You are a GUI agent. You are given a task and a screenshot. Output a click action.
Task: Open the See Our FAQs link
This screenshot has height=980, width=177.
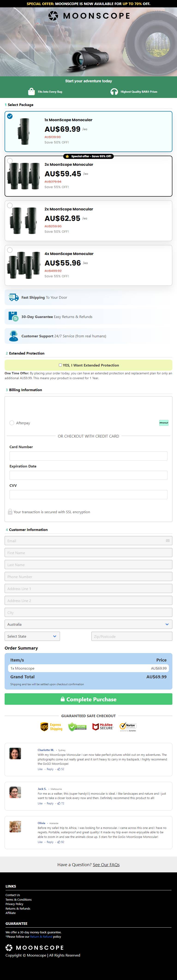(106, 864)
